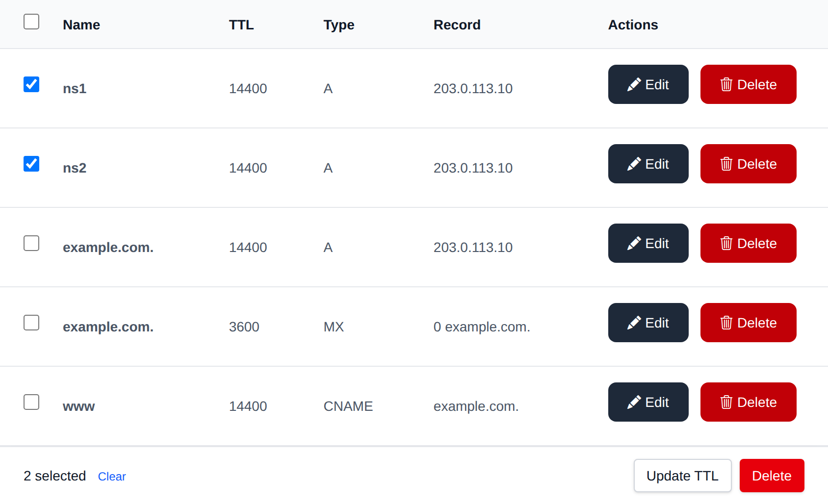828x504 pixels.
Task: Edit the ns1 record
Action: click(648, 84)
